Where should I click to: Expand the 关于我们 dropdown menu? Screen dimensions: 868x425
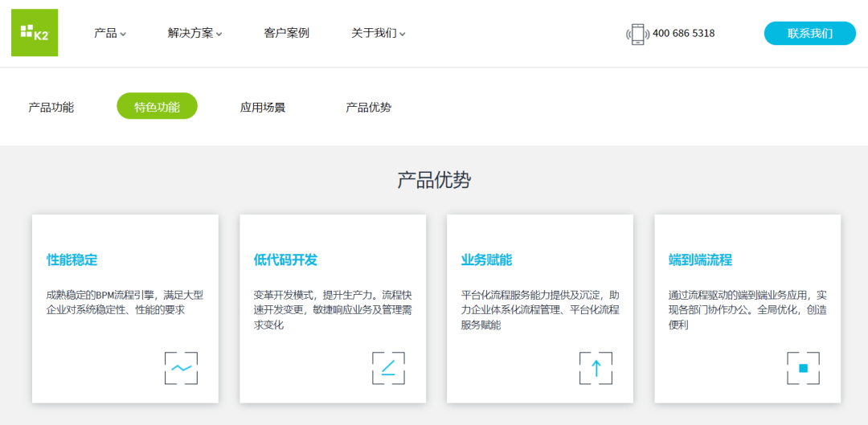pyautogui.click(x=378, y=34)
